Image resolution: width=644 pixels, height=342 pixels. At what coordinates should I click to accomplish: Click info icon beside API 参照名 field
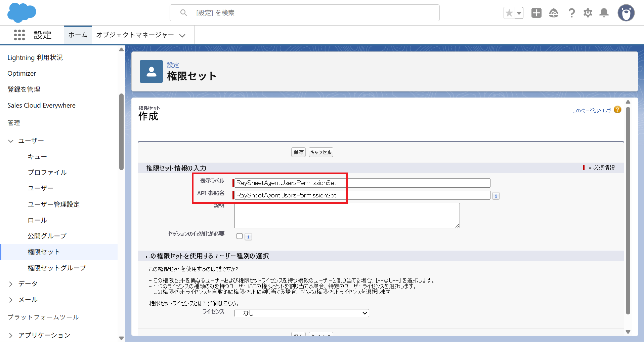pyautogui.click(x=496, y=196)
